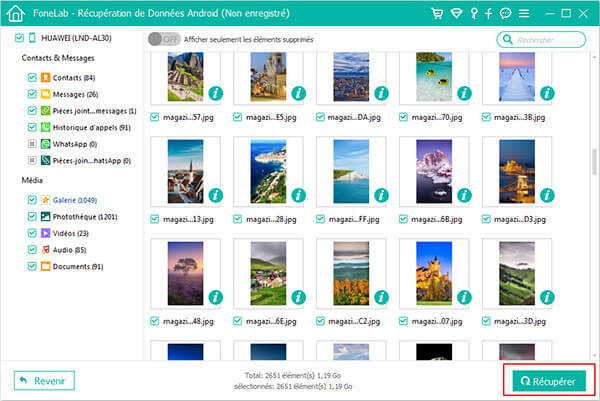Show info for magazi...28.jpg
600x401 pixels.
298,195
